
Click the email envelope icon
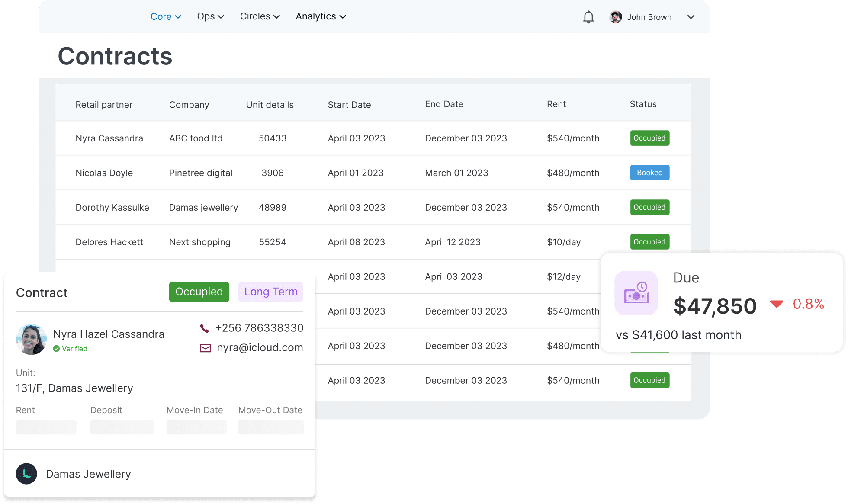coord(205,348)
